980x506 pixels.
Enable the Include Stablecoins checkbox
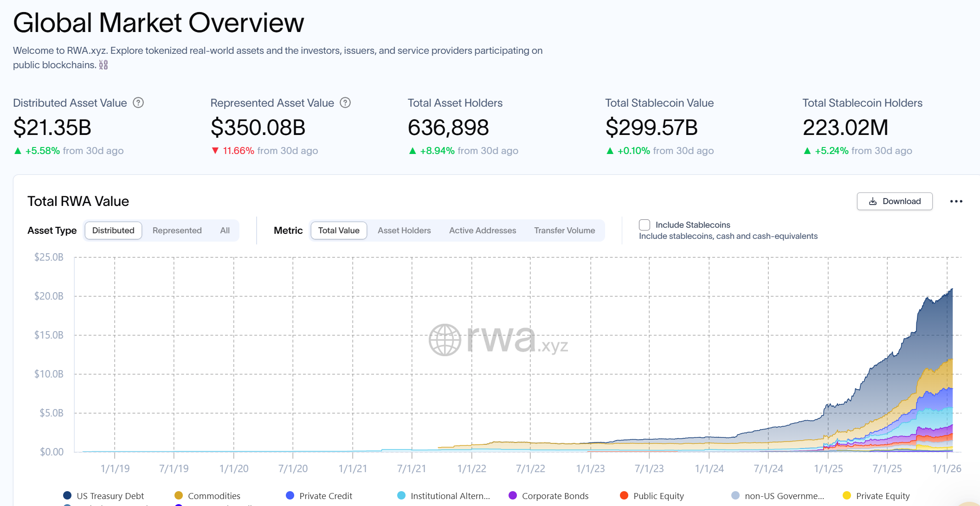(x=645, y=225)
